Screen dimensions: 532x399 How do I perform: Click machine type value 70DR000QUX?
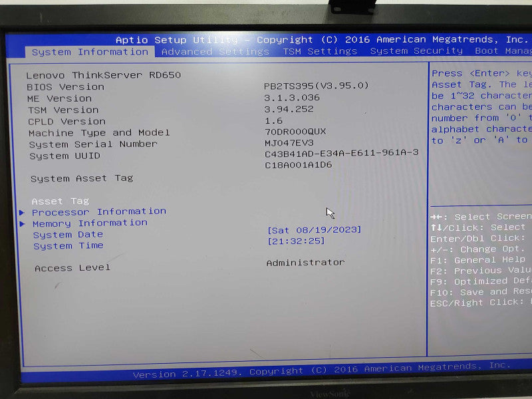(295, 132)
